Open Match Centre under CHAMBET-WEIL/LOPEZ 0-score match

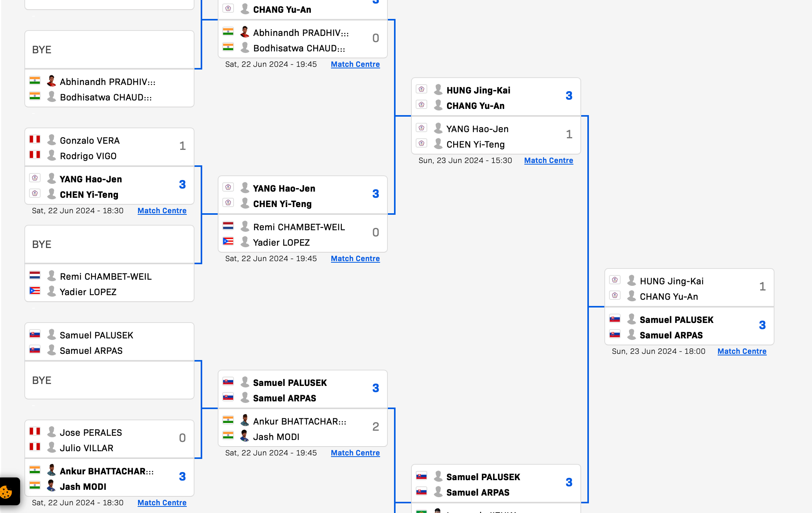tap(355, 258)
